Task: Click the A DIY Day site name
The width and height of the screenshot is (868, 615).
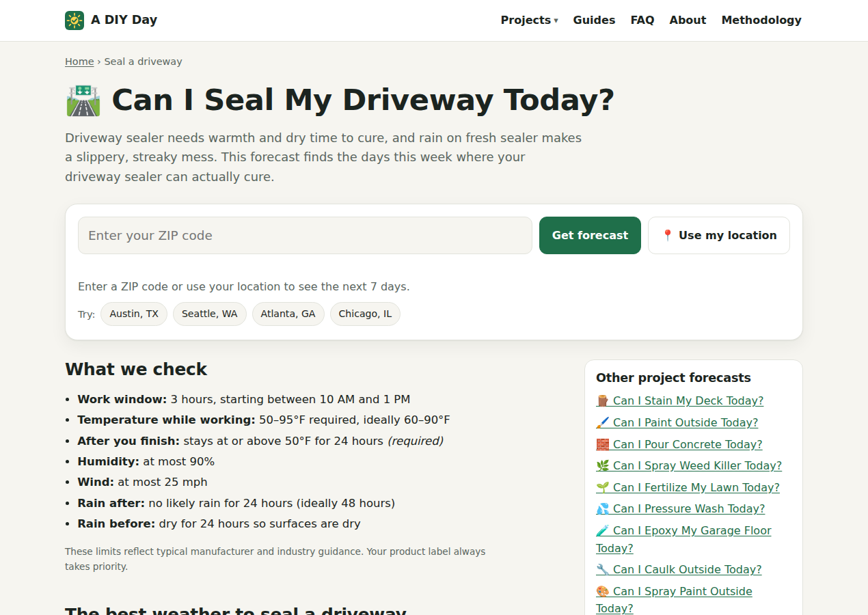Action: 124,20
